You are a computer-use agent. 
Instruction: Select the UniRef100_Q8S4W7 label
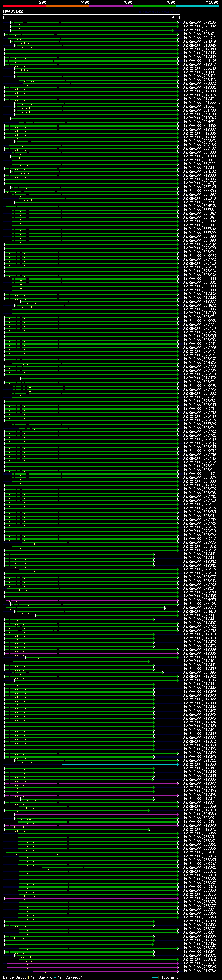coord(199,149)
